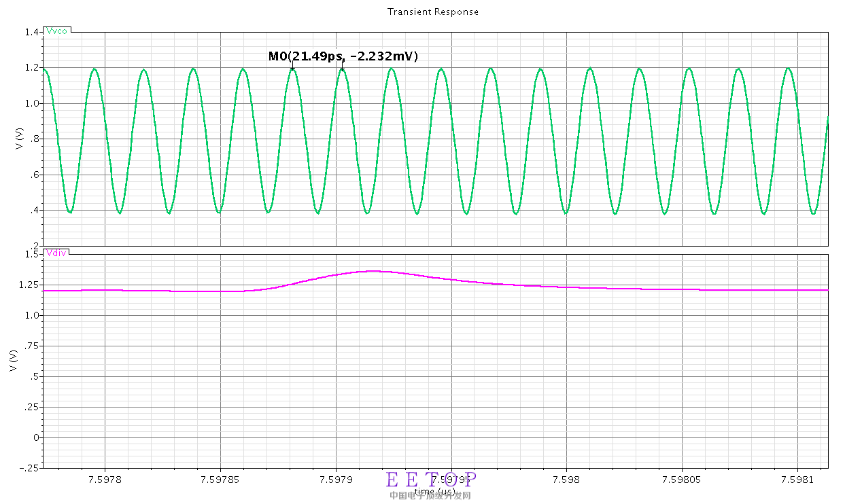Select the Vvco trace label
Screen dimensions: 862x504
click(56, 31)
